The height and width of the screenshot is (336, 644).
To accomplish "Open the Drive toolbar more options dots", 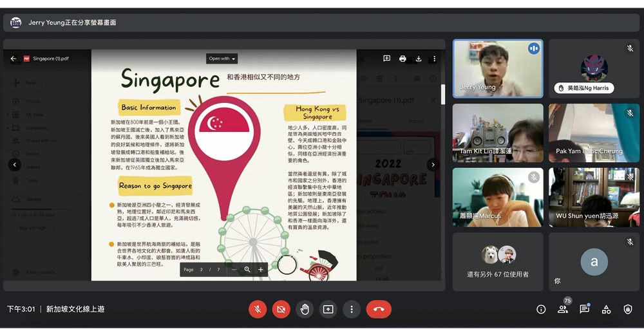I will click(395, 79).
